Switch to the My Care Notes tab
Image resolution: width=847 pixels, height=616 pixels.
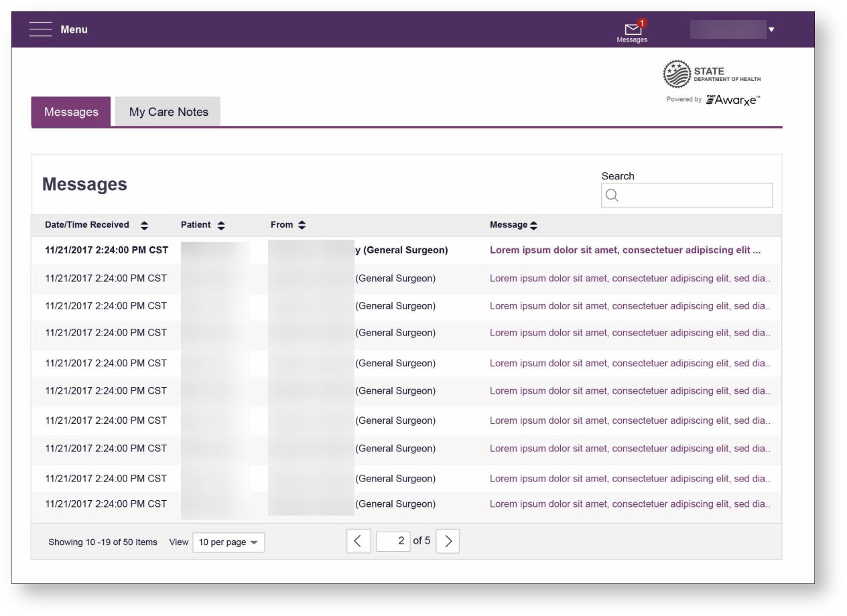(x=168, y=112)
